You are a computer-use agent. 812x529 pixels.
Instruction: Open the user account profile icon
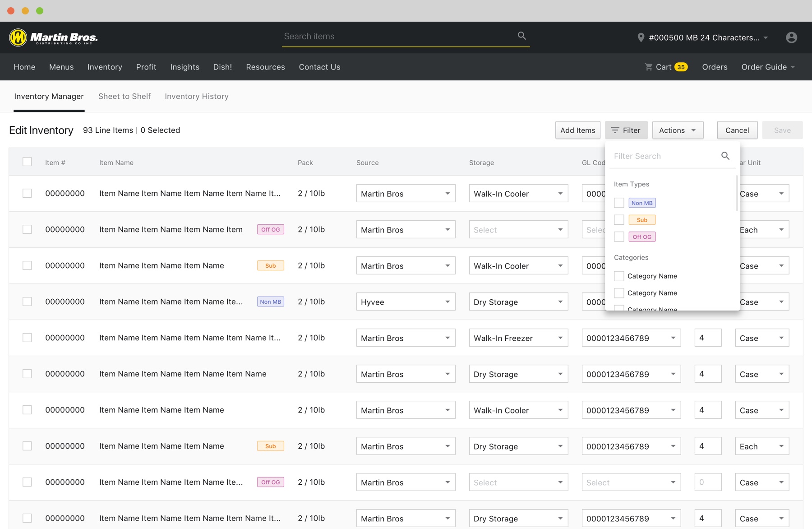(x=791, y=37)
